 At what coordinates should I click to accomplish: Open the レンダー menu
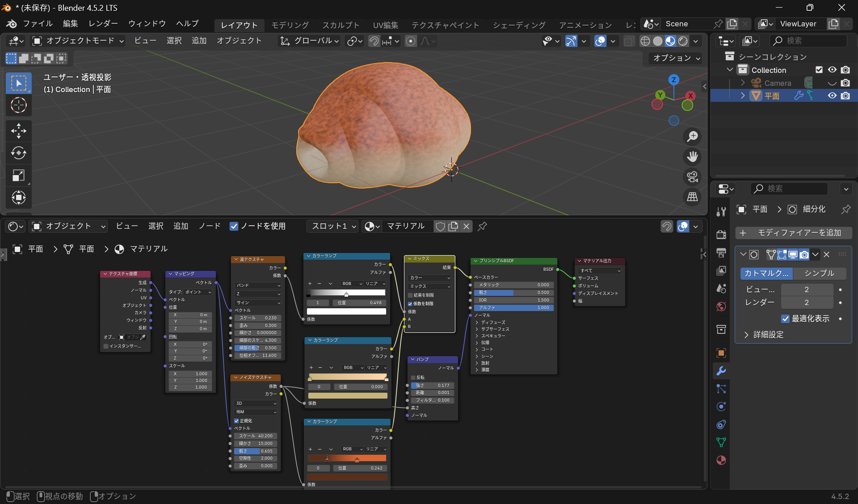103,24
